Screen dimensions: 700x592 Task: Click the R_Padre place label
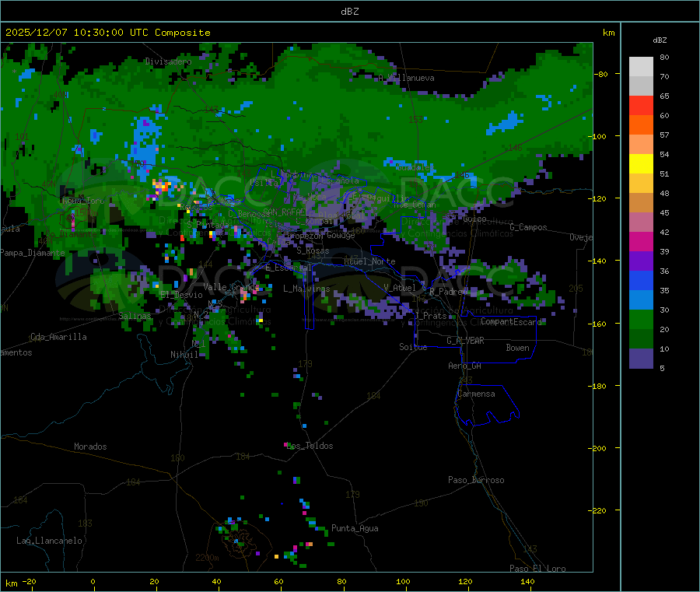click(448, 292)
